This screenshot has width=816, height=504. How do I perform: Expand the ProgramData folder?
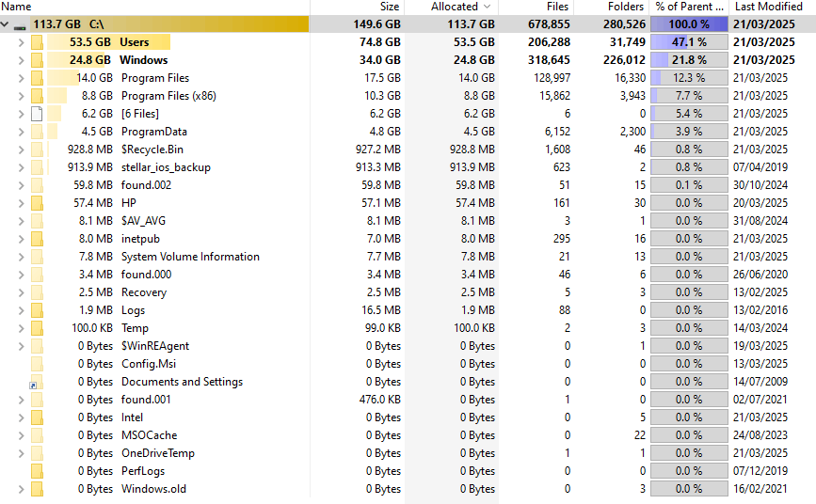(x=21, y=132)
